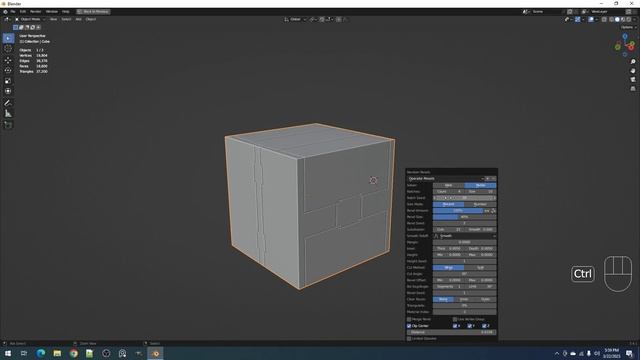Viewport: 640px width, 360px height.
Task: Toggle viewport overlays button
Action: click(591, 19)
